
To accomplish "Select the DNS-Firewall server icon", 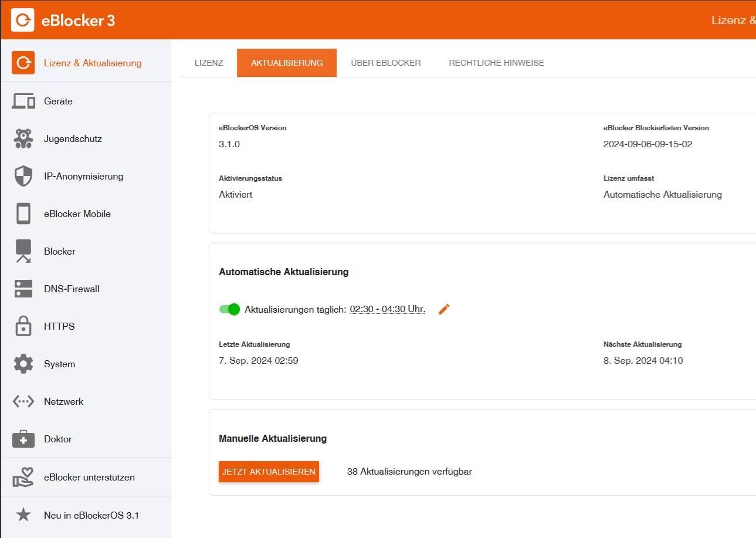I will [23, 289].
